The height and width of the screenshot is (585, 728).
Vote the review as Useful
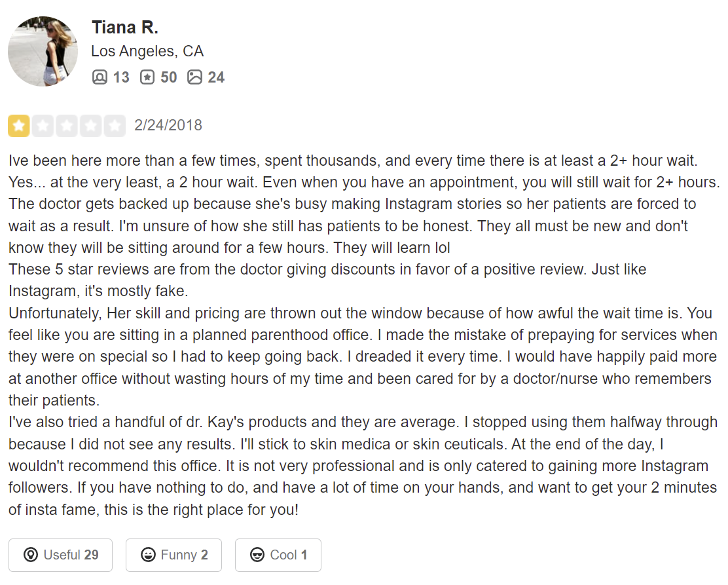coord(60,555)
